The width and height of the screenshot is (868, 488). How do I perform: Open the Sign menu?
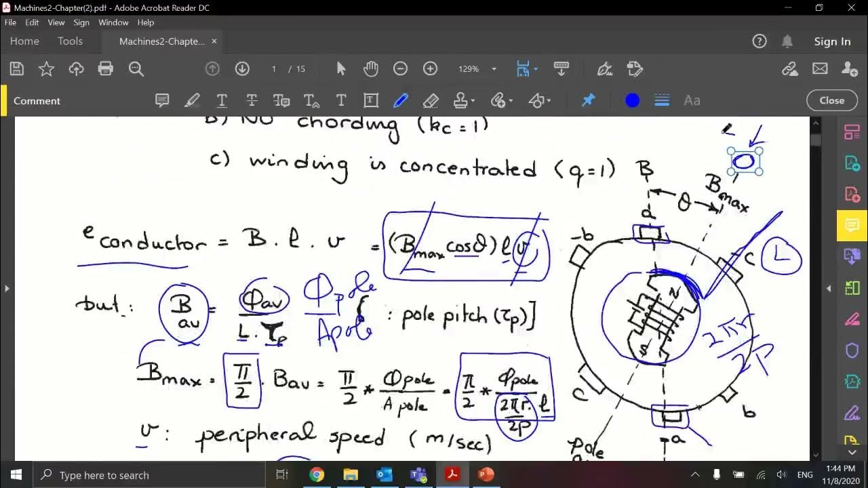[x=81, y=22]
